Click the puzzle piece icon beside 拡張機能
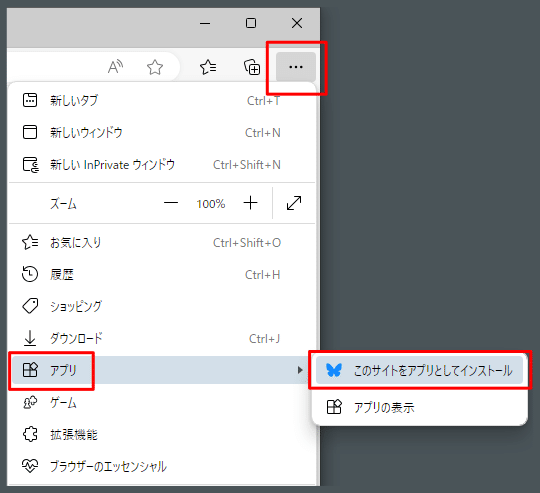This screenshot has width=540, height=493. tap(30, 434)
